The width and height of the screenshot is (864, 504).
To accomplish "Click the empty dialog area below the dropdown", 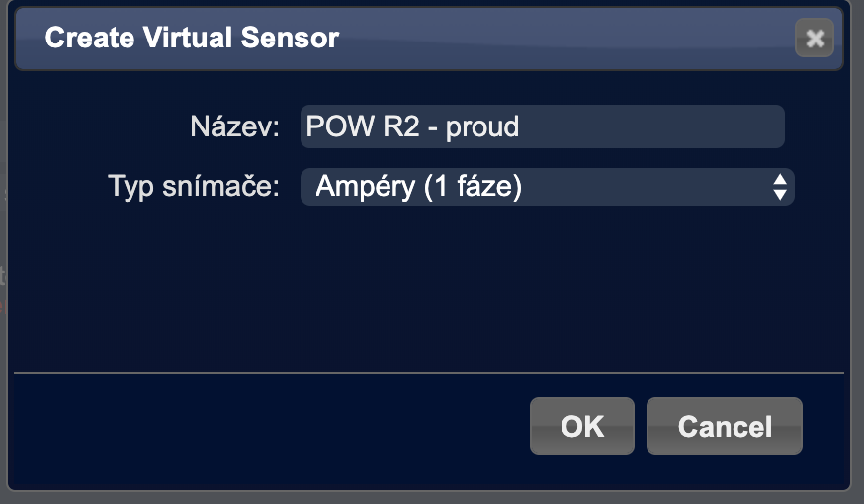I will coord(429,287).
